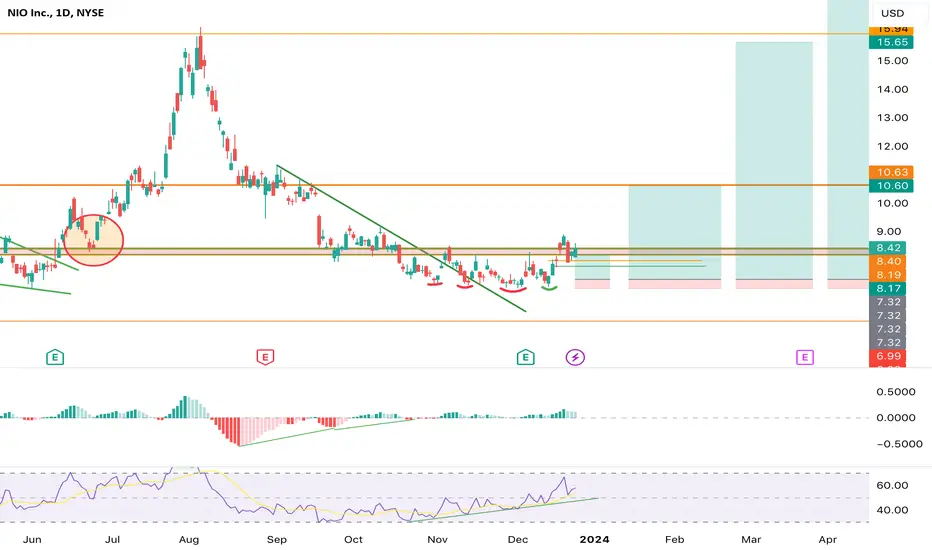This screenshot has height=550, width=932.
Task: Click the 12.00 price scale value
Action: coord(892,146)
